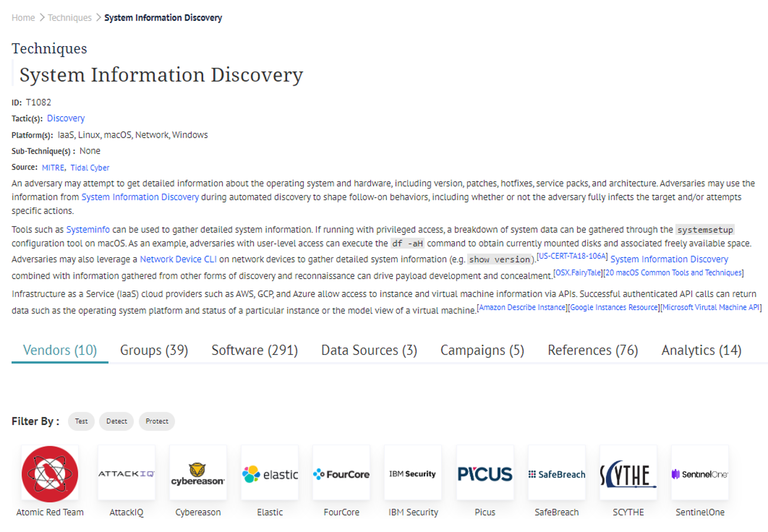View the Analytics (14) tab
The image size is (768, 532).
(701, 350)
